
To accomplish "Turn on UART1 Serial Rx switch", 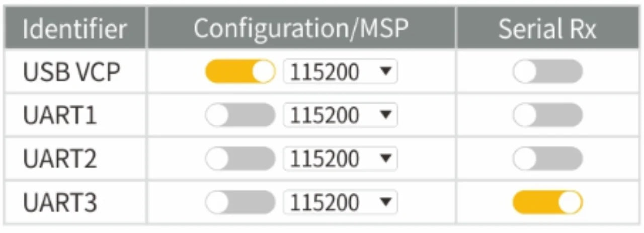I will [547, 115].
